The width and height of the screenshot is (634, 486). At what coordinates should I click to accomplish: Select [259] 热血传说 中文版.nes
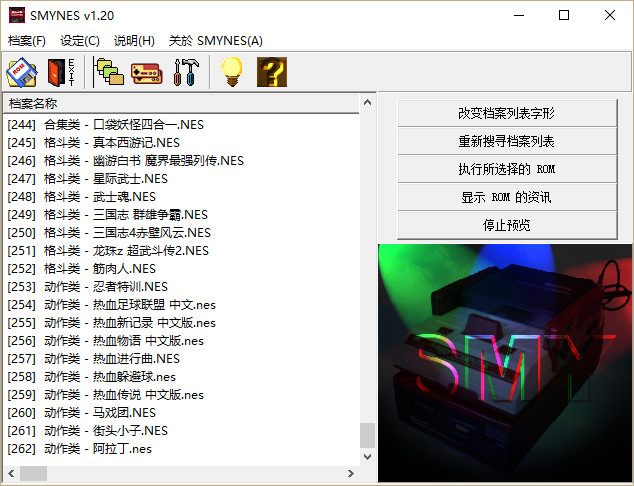(x=106, y=395)
